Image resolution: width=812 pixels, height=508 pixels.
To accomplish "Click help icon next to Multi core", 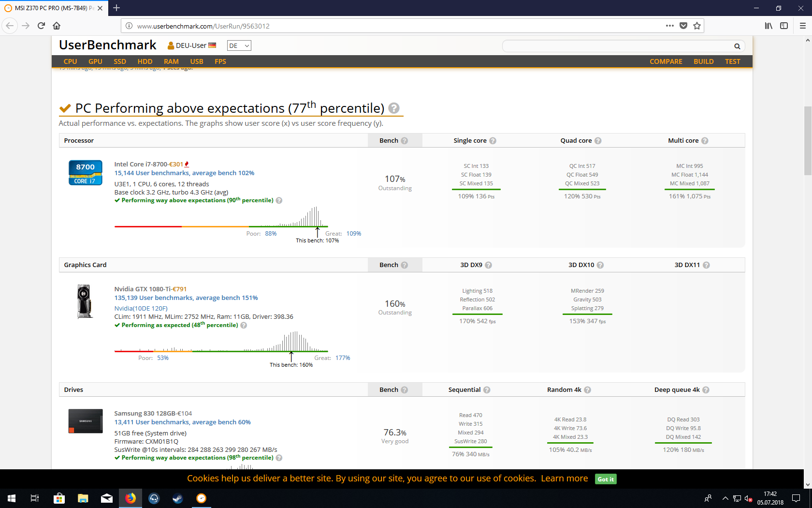I will [x=705, y=141].
